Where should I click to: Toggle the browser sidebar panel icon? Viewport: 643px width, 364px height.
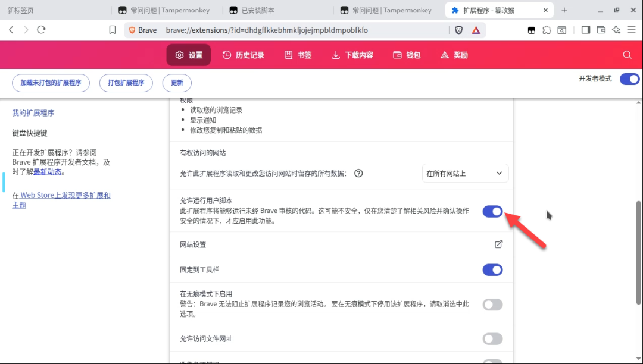point(586,30)
